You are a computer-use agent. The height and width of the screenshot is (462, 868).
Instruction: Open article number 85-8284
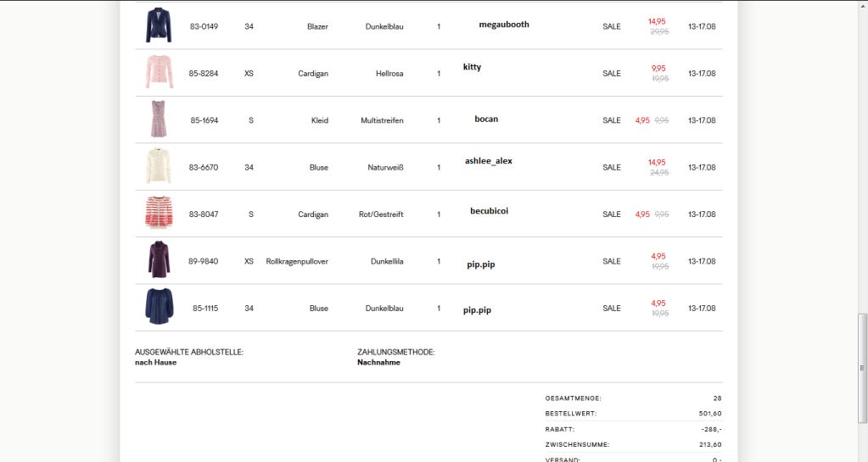[x=204, y=74]
